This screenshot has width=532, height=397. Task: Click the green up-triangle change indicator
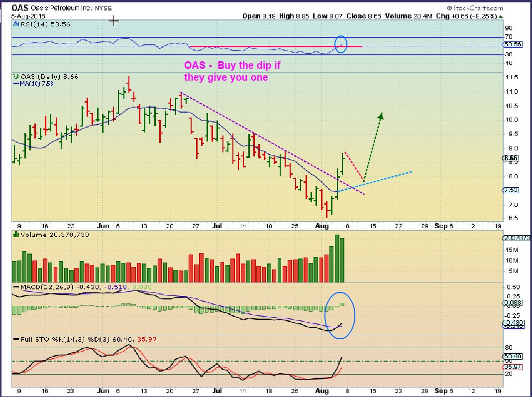[x=501, y=16]
